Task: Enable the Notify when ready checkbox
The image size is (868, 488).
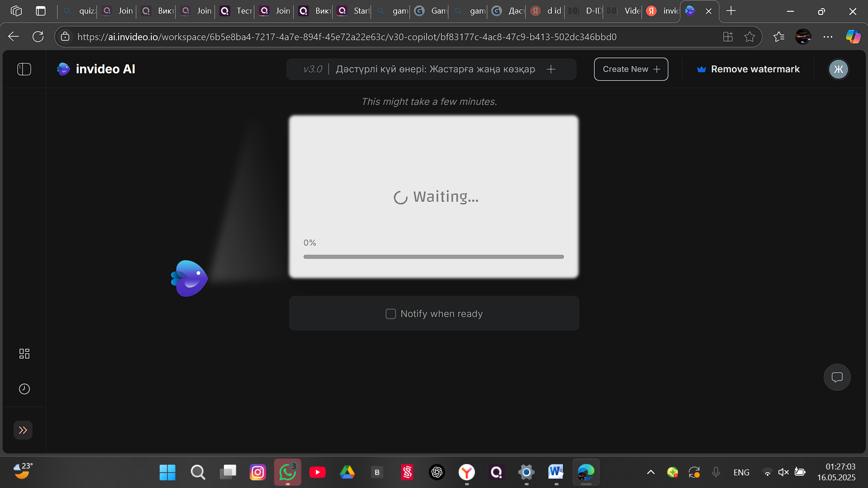Action: click(390, 314)
